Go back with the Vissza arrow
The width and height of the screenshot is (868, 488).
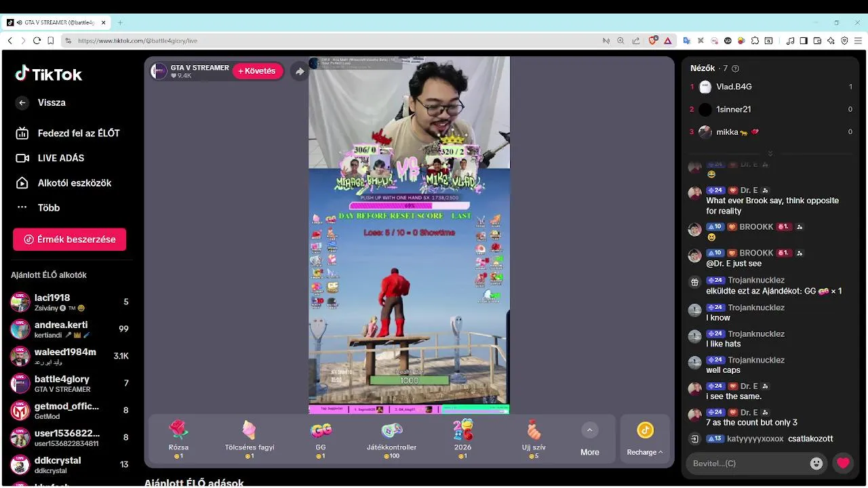(x=22, y=102)
